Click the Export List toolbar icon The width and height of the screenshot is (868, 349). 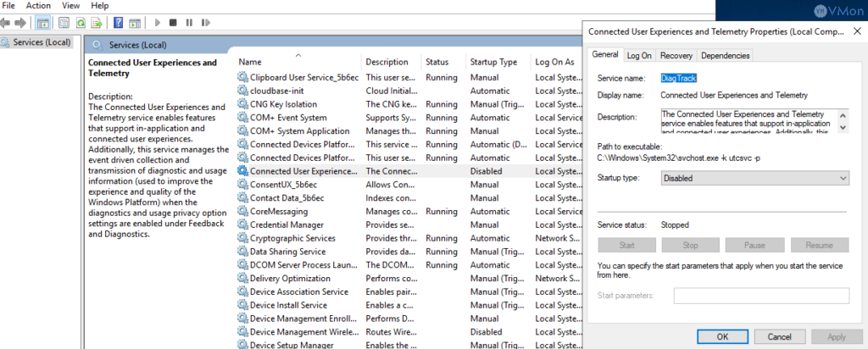[97, 22]
